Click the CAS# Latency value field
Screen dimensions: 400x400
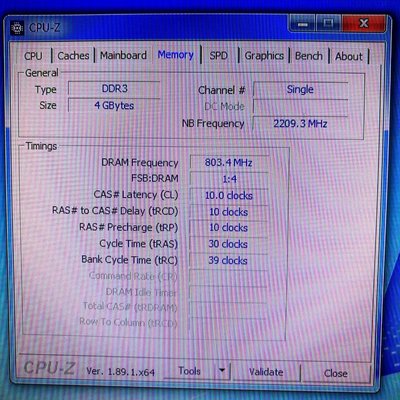click(x=229, y=195)
